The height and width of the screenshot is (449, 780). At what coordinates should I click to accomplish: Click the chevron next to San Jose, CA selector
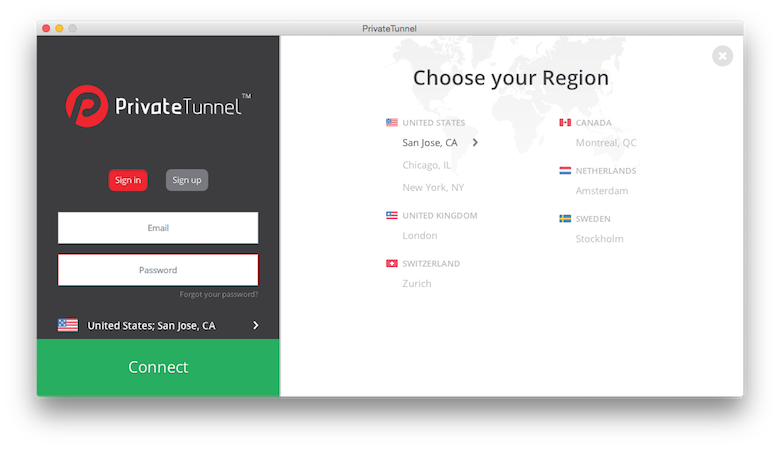coord(256,325)
